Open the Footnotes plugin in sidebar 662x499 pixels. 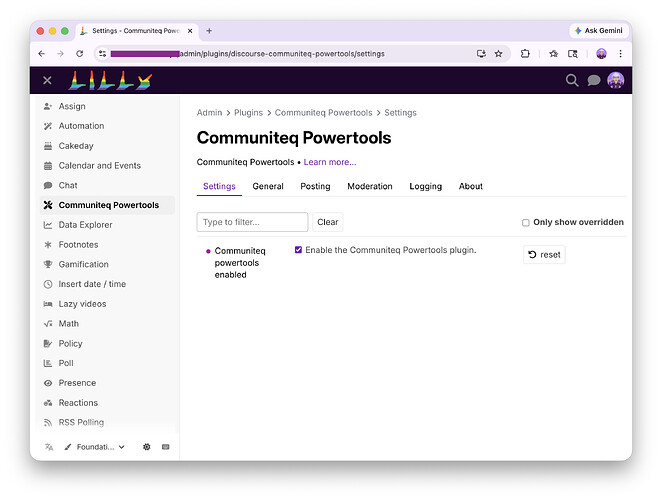tap(107, 244)
